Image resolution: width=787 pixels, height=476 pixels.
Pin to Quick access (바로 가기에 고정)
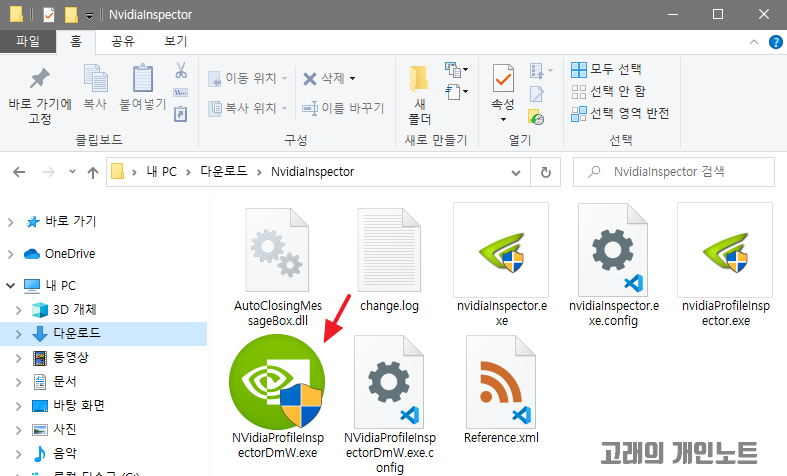click(x=40, y=95)
